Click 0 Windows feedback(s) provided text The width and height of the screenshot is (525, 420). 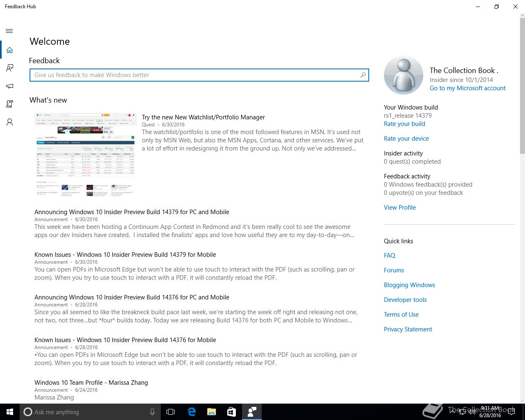point(428,185)
